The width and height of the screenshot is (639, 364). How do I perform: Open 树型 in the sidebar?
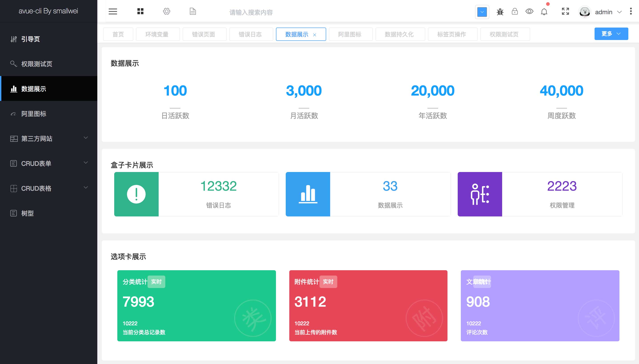pyautogui.click(x=49, y=213)
